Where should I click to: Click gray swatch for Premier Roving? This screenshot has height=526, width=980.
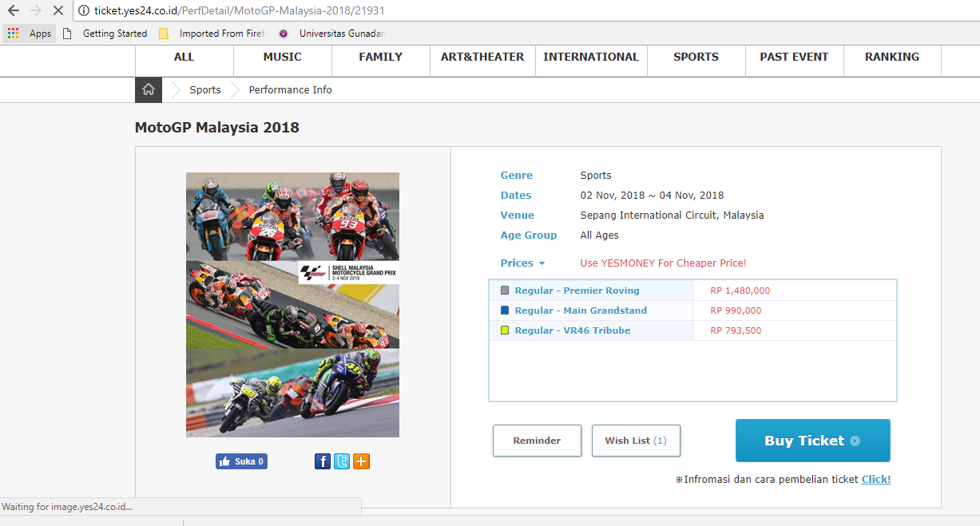(505, 291)
